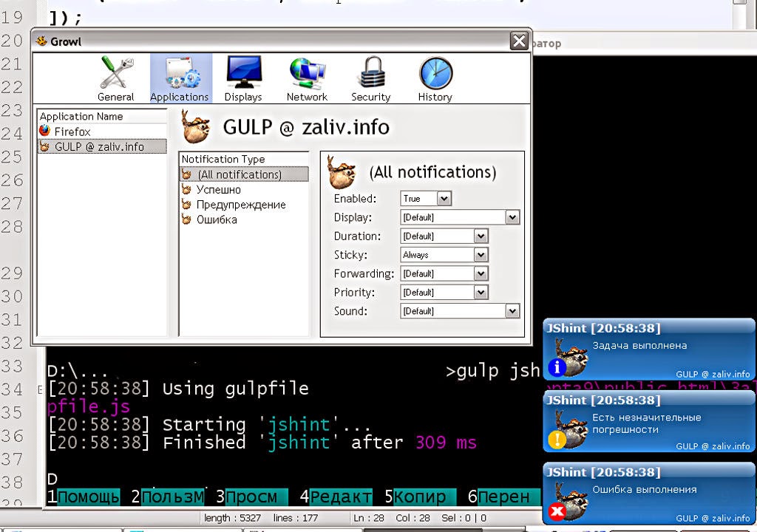757x532 pixels.
Task: Click the Notification Type column header
Action: click(x=244, y=159)
